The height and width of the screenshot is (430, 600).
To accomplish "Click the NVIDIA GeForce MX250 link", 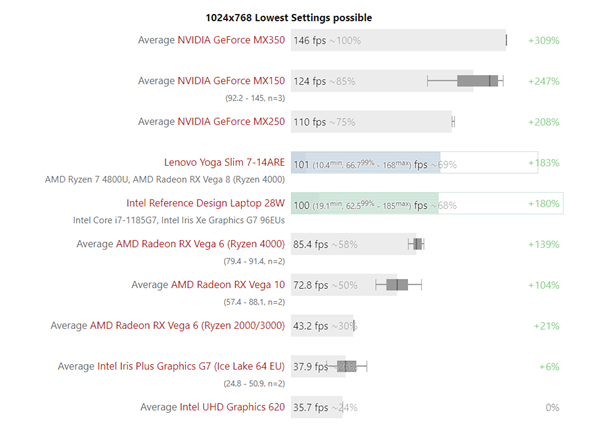I will point(231,122).
